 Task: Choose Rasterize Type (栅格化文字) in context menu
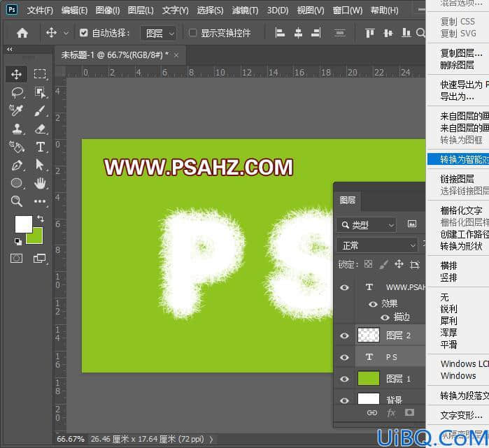point(461,210)
